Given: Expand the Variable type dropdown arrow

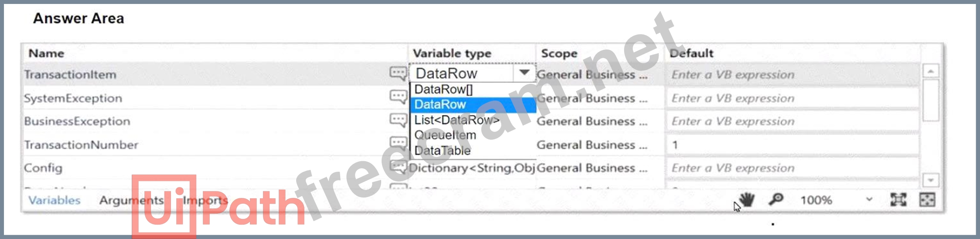Looking at the screenshot, I should click(x=524, y=73).
